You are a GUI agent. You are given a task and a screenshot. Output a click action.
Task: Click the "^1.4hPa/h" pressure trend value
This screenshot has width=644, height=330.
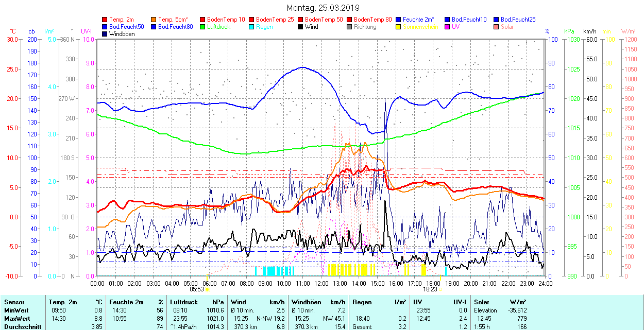pyautogui.click(x=184, y=327)
